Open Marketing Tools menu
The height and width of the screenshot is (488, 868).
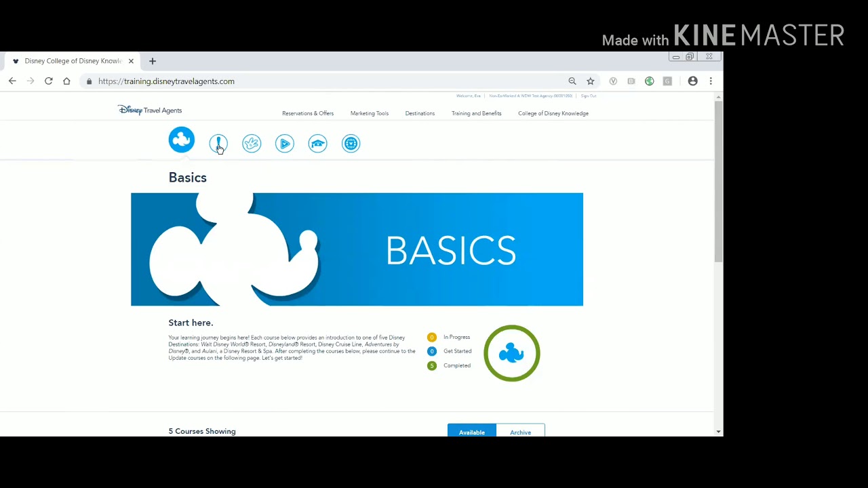[370, 113]
